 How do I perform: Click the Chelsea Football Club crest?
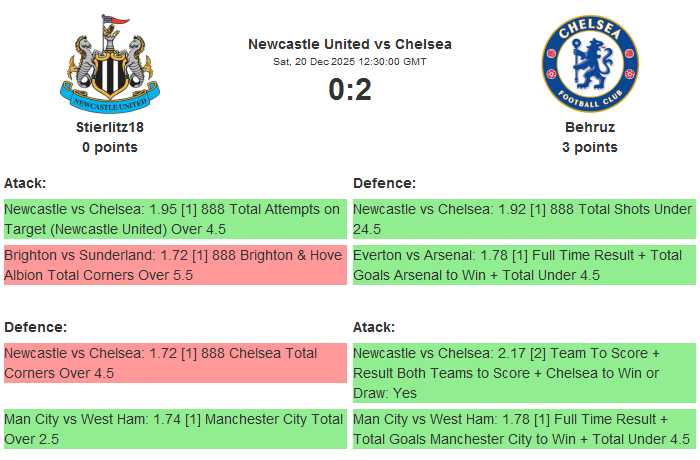(x=589, y=63)
